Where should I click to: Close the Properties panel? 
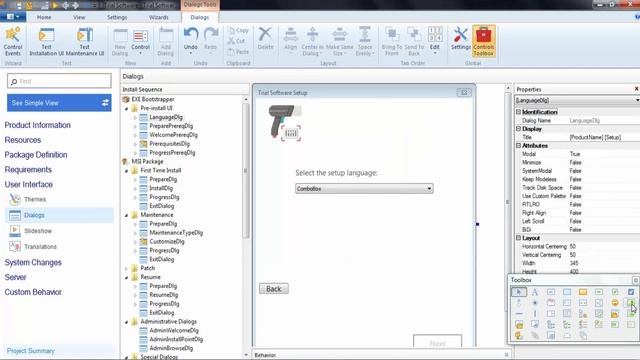point(636,89)
